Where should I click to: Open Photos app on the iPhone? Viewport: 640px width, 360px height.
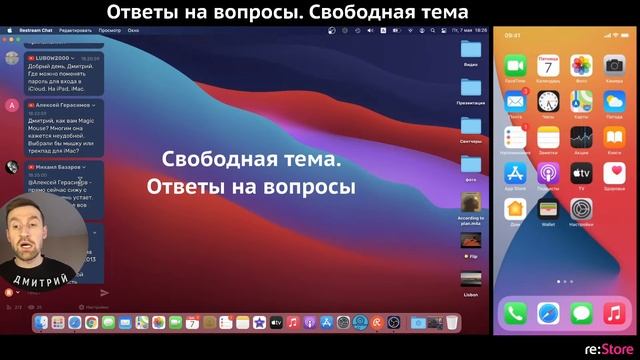tap(581, 66)
